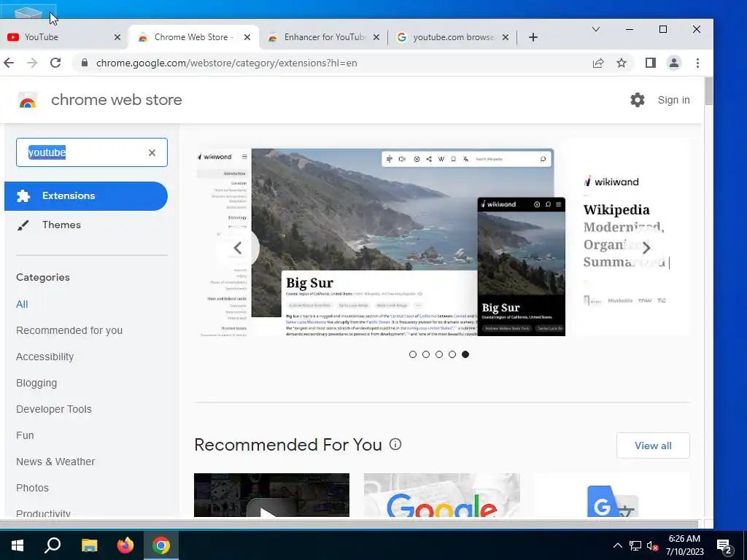
Task: Click the page vertical scrollbar thumb
Action: [x=709, y=90]
